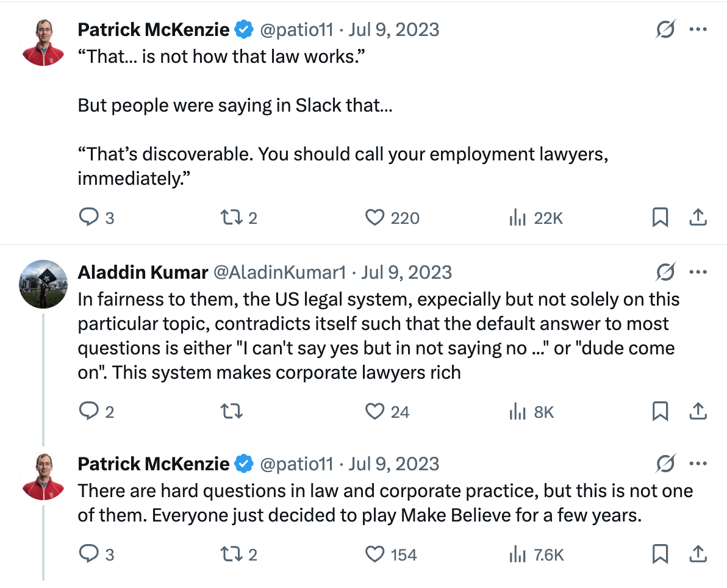
Task: Bookmark Aladdin Kumar's tweet
Action: tap(661, 411)
